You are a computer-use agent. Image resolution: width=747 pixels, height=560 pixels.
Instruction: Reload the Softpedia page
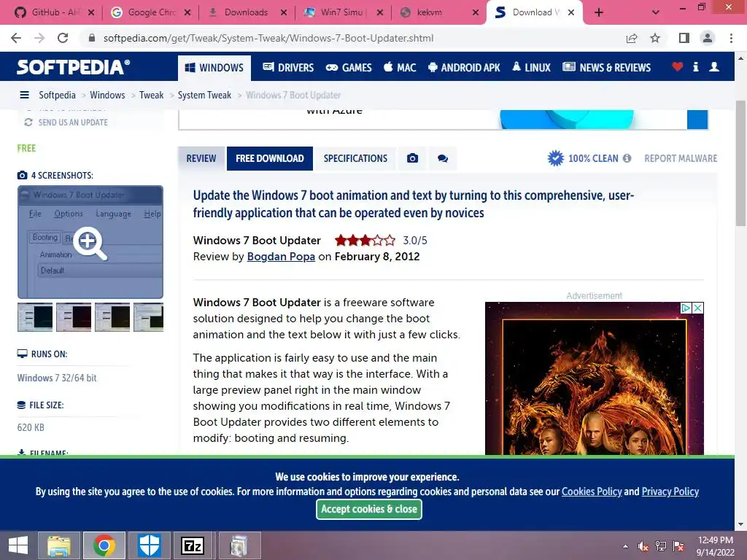tap(63, 38)
